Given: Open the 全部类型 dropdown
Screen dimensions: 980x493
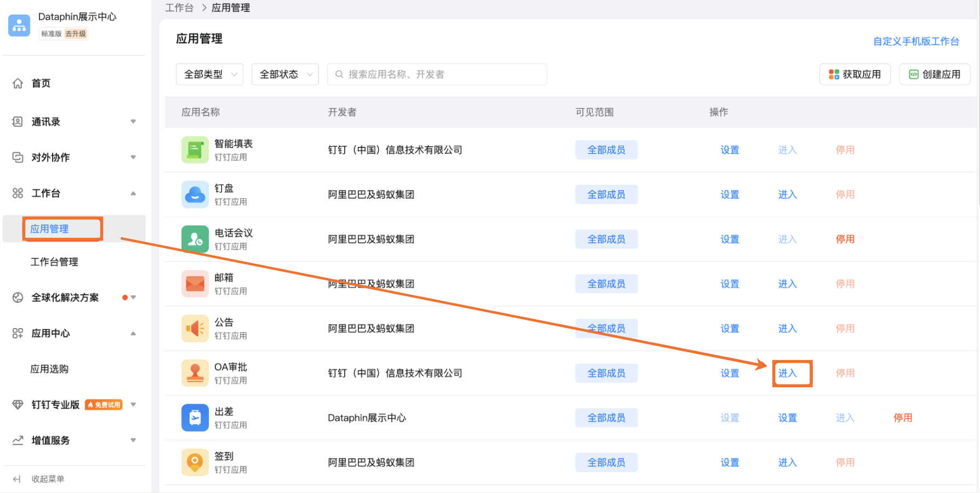Looking at the screenshot, I should coord(209,74).
